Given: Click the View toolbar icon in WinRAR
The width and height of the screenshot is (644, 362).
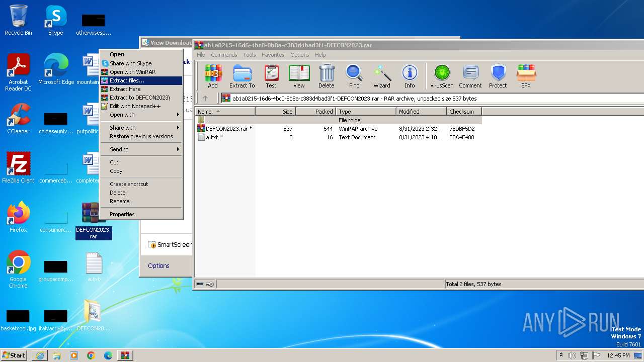Looking at the screenshot, I should (x=299, y=76).
